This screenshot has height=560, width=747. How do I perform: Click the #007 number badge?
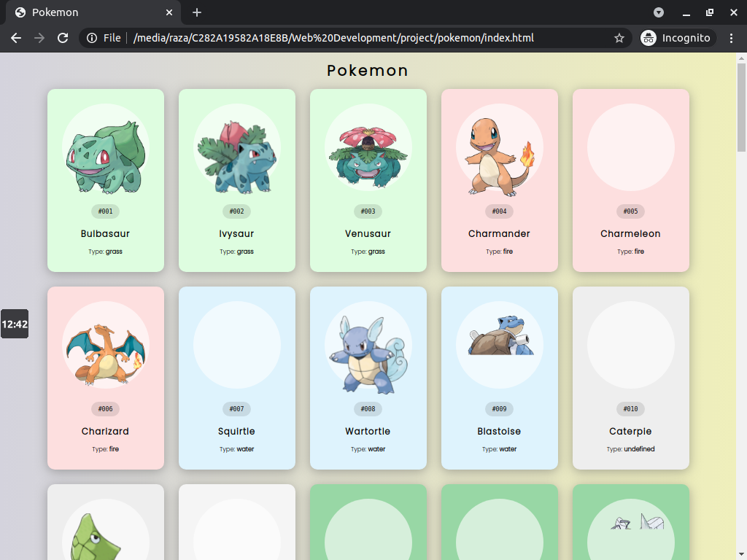237,409
